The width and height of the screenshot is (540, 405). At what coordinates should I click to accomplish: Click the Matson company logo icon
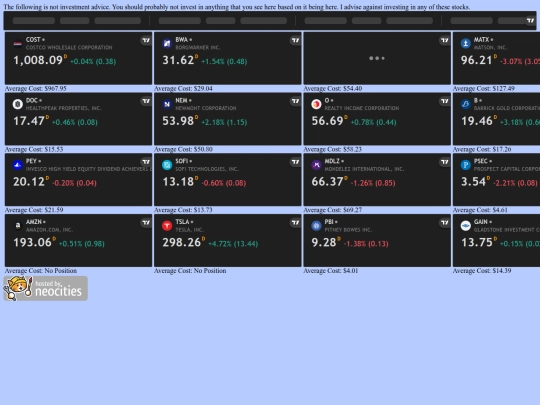(466, 43)
